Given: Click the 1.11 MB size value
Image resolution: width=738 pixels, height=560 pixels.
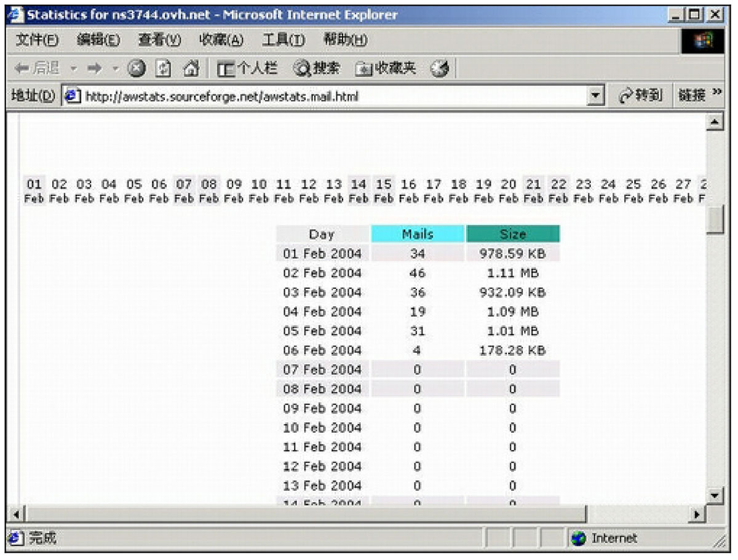Looking at the screenshot, I should click(x=513, y=273).
